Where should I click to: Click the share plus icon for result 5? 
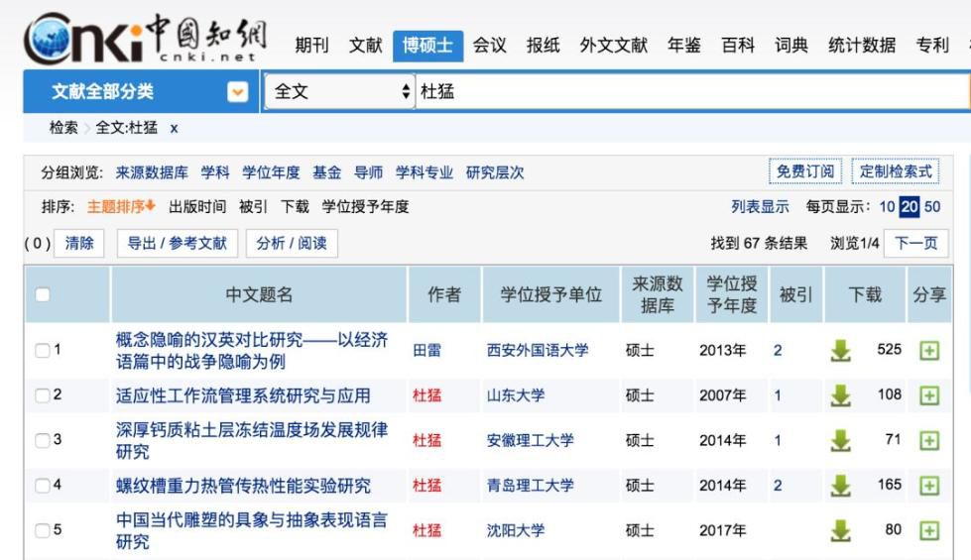point(928,530)
